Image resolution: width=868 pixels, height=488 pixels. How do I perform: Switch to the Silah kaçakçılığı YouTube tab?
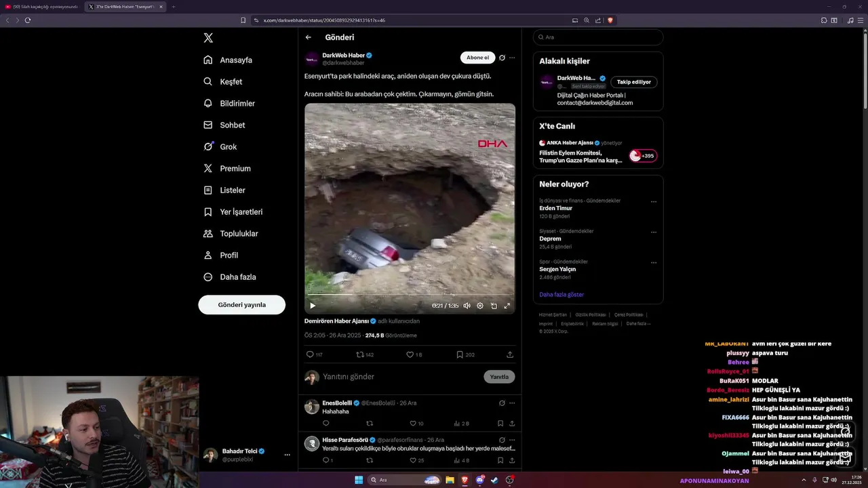pyautogui.click(x=43, y=7)
